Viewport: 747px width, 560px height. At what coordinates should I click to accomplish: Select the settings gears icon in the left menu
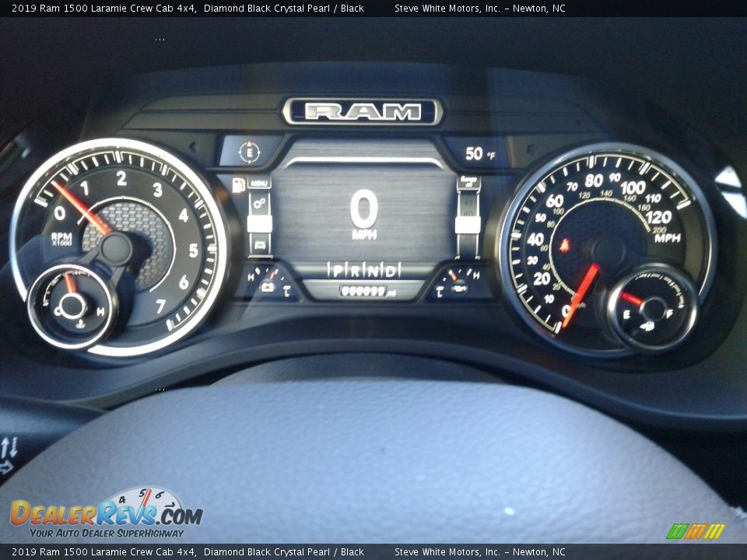(259, 204)
